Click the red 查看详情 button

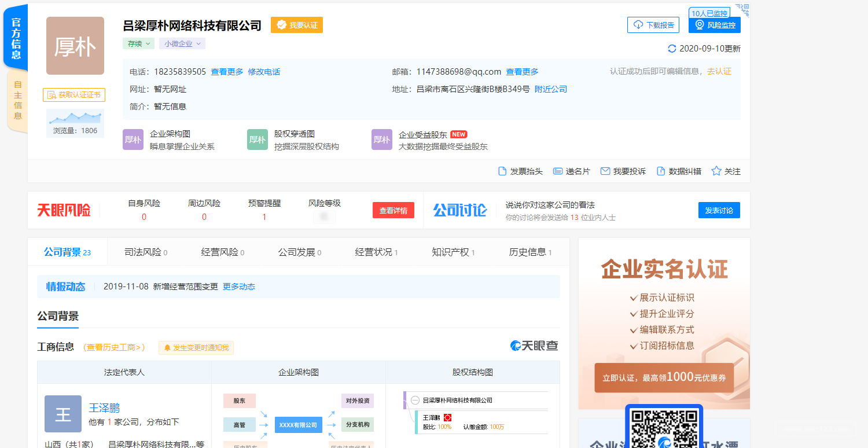pos(393,211)
